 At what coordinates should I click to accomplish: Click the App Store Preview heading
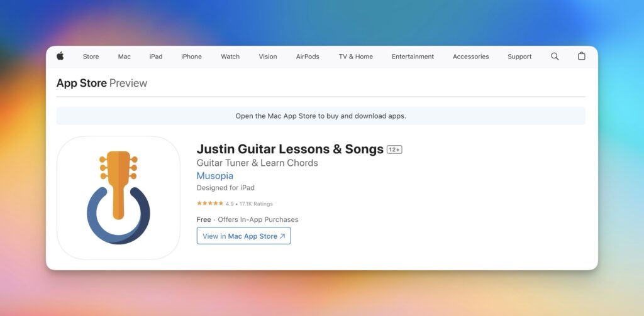[102, 84]
